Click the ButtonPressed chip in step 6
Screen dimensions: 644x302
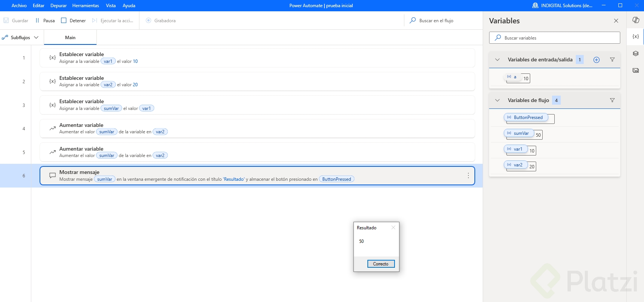pos(337,179)
